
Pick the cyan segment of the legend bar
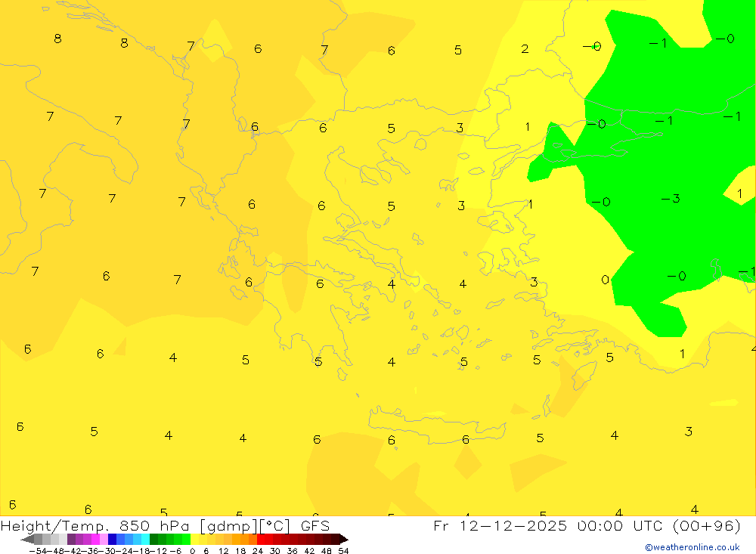point(145,539)
